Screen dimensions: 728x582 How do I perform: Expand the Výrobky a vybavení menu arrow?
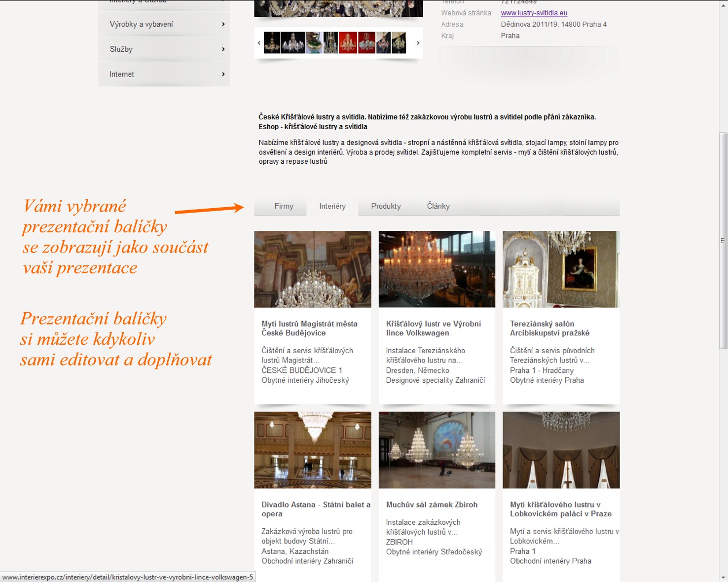pos(223,24)
